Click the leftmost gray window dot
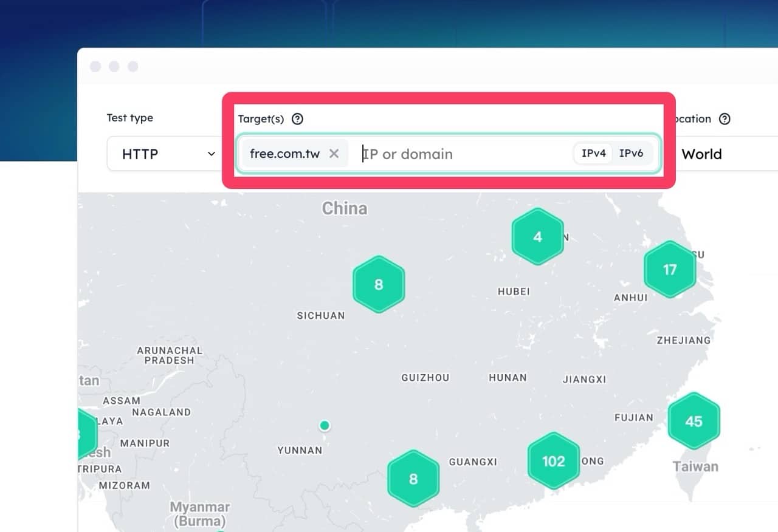The height and width of the screenshot is (532, 778). 95,66
